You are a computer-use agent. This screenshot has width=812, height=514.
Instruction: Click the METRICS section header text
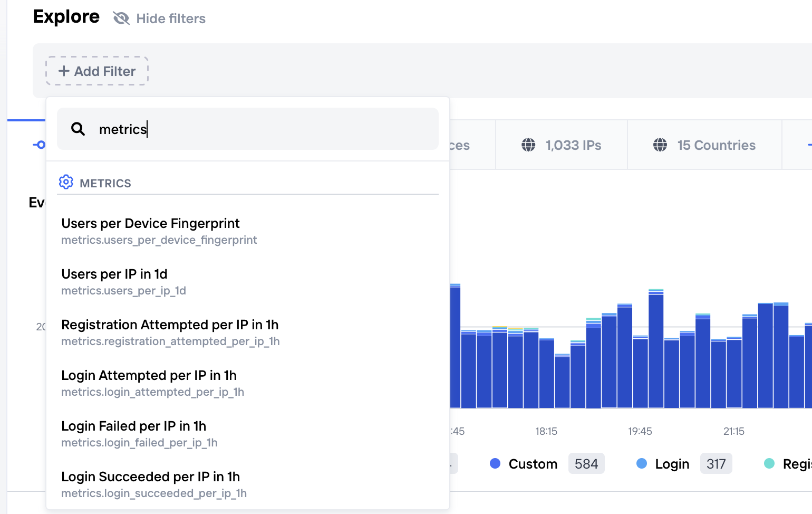click(x=105, y=183)
